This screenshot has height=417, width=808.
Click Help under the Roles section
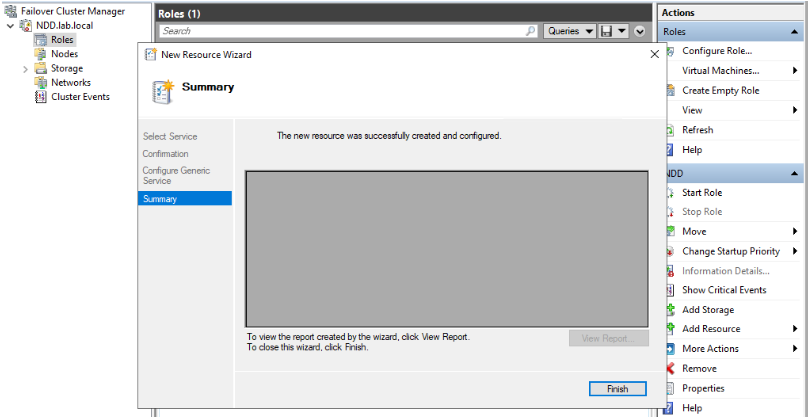coord(692,149)
